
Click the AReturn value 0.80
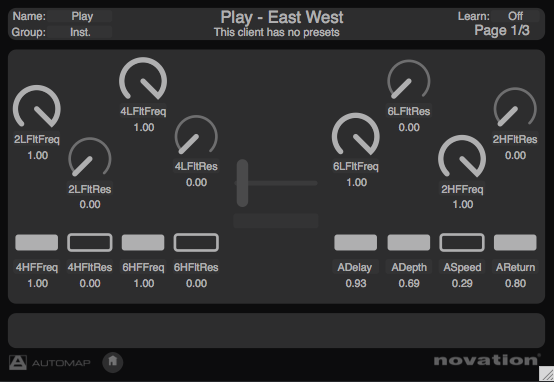(x=515, y=283)
